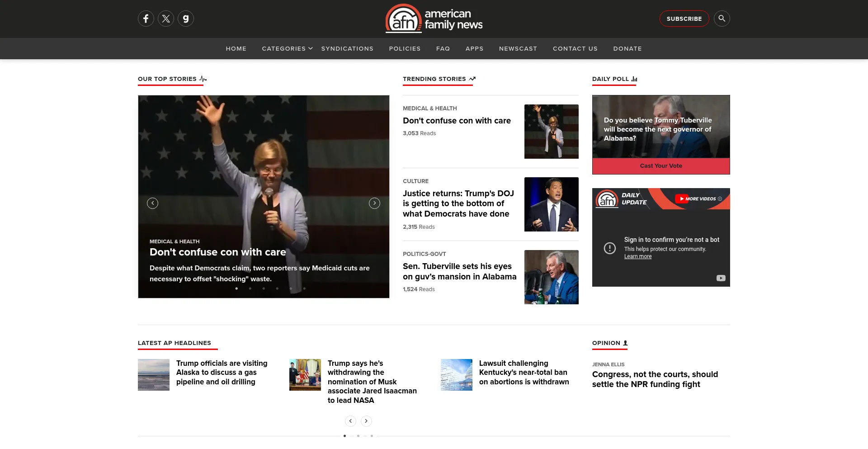Select last pagination dot under AP headlines
The height and width of the screenshot is (449, 868).
[372, 436]
